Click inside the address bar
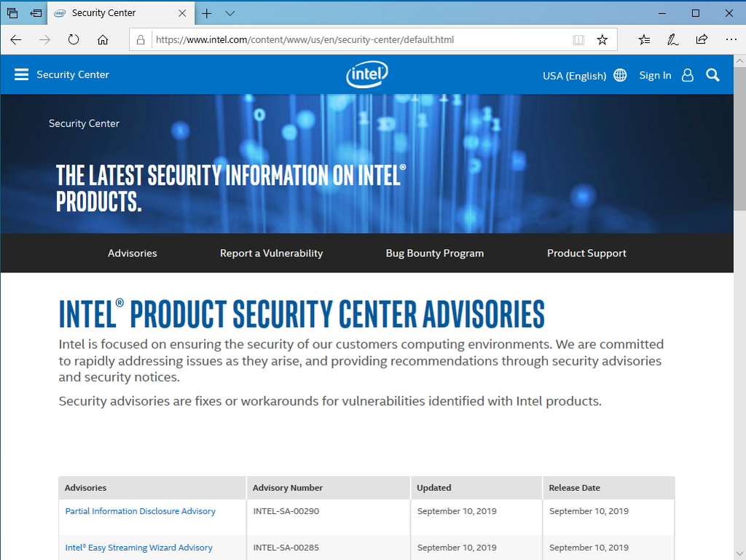 328,40
